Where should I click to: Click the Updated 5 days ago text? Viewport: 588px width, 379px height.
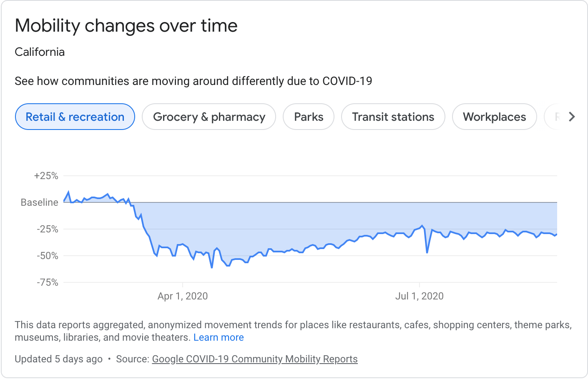tap(58, 359)
